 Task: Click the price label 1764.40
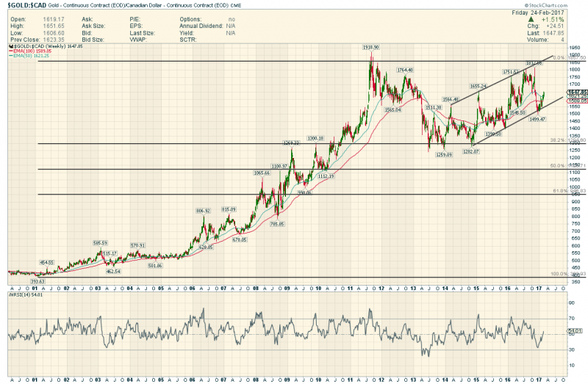405,70
